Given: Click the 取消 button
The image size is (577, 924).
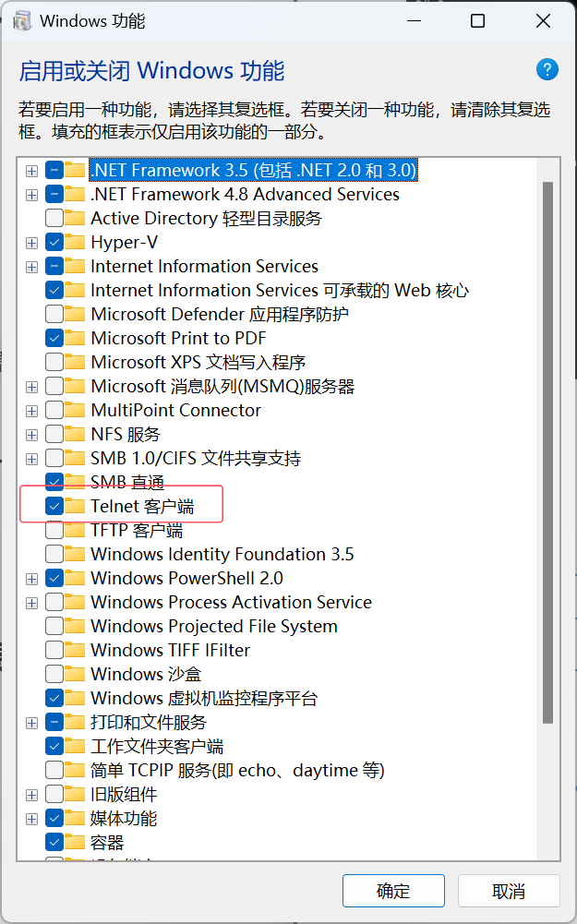Looking at the screenshot, I should click(x=509, y=891).
